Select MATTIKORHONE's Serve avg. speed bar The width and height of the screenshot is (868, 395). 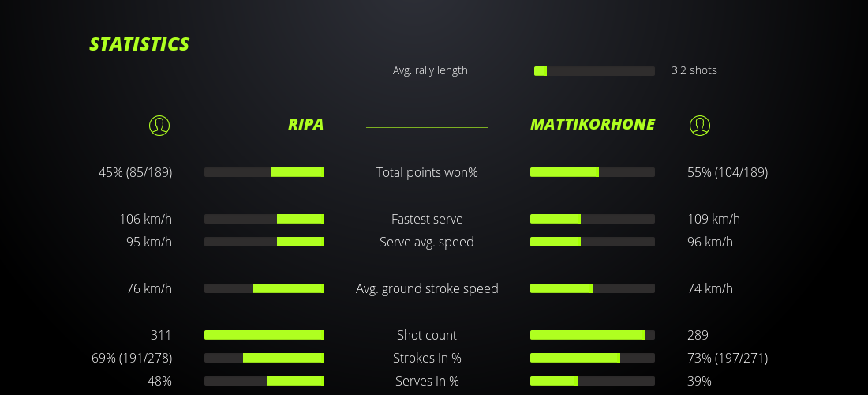593,242
